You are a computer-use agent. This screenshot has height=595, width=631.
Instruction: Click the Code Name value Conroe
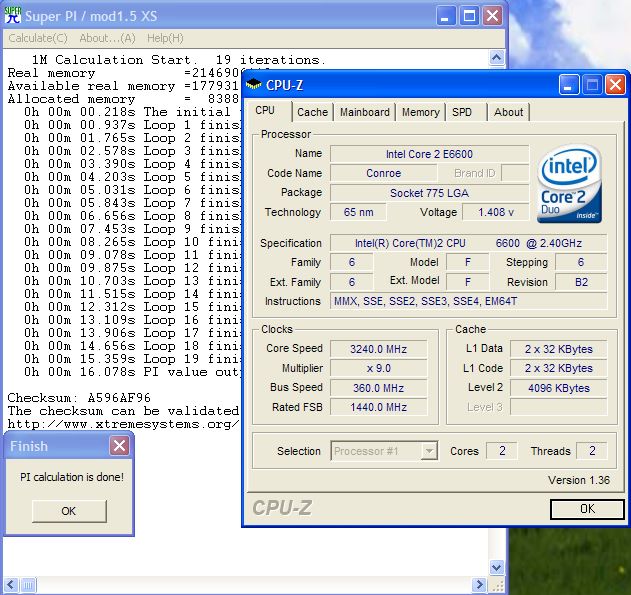[384, 173]
